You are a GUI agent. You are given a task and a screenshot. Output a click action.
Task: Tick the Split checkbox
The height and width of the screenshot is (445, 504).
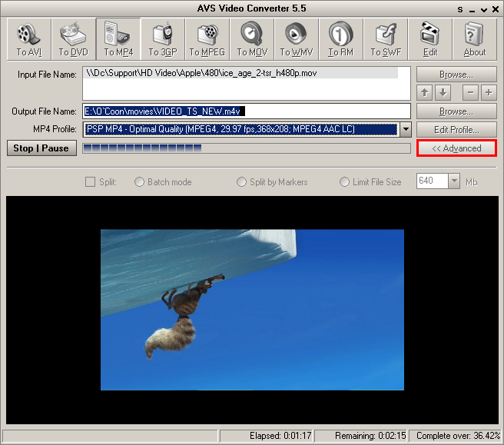(x=91, y=181)
